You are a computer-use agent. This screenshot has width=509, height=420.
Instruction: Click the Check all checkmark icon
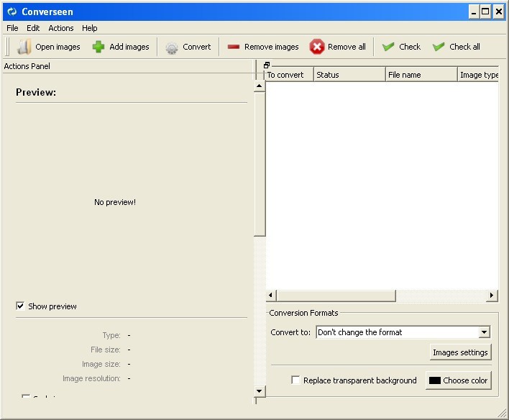click(x=439, y=47)
